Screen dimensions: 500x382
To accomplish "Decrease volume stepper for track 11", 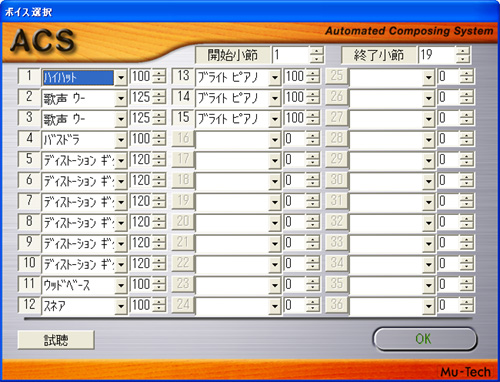I will coord(159,289).
